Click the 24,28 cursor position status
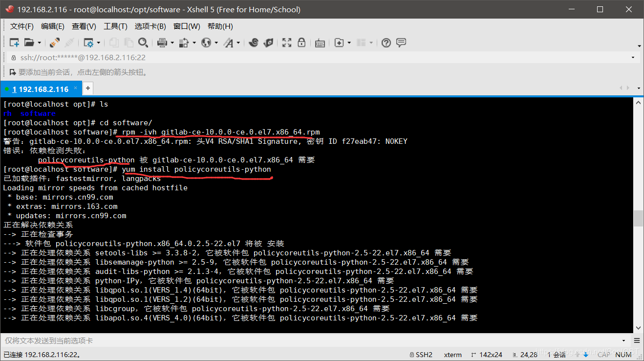The height and width of the screenshot is (361, 644). (x=525, y=355)
